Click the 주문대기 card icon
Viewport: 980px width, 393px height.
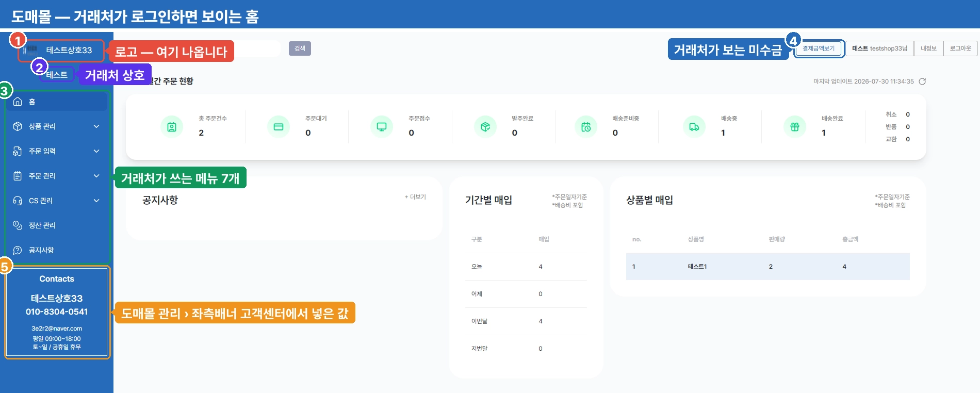click(x=279, y=127)
